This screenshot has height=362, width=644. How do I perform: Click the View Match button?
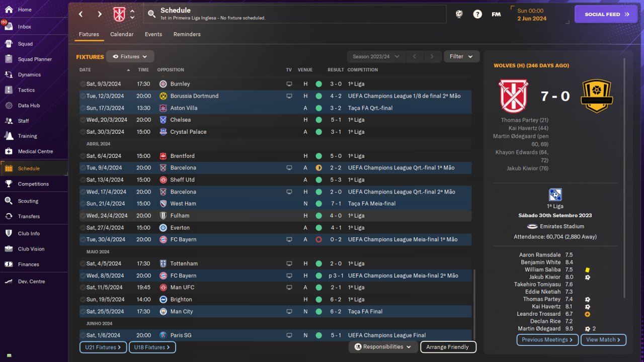click(x=604, y=340)
